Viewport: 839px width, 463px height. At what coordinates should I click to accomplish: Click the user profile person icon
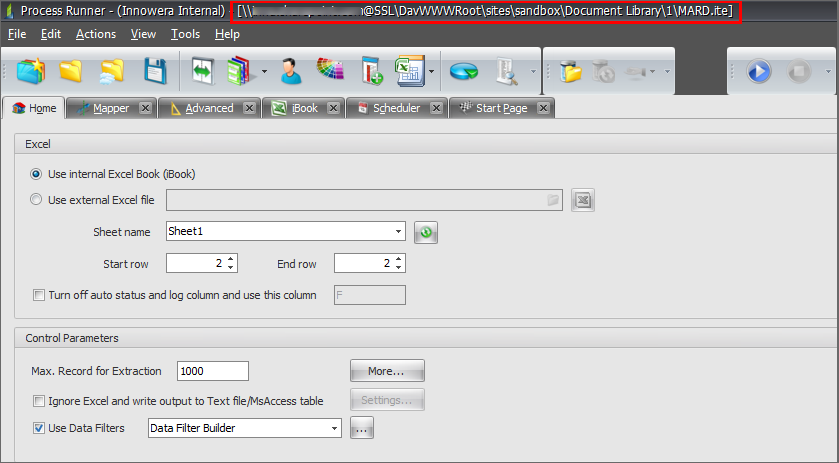[291, 72]
